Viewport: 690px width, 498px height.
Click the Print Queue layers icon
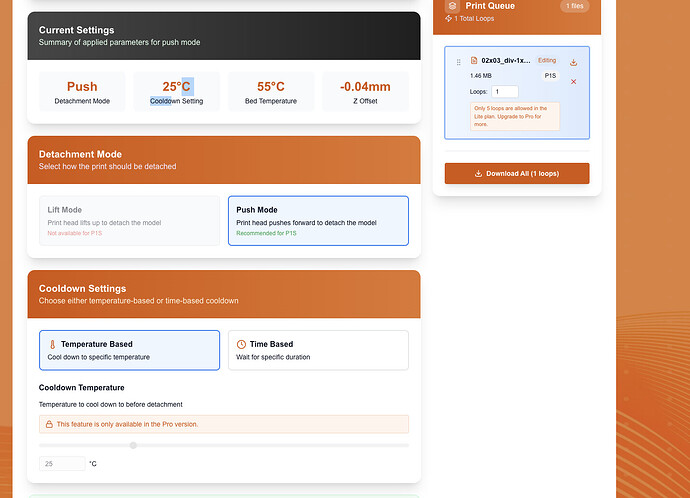pyautogui.click(x=452, y=6)
